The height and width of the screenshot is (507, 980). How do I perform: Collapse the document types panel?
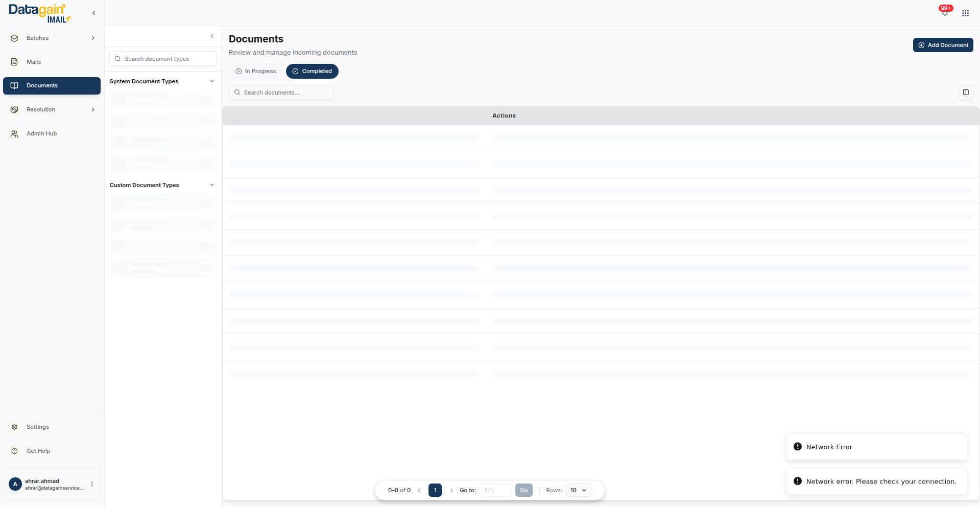(x=212, y=36)
